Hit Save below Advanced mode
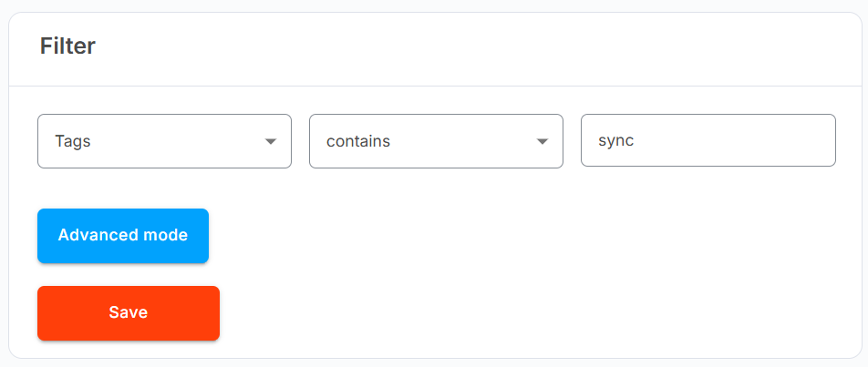The image size is (868, 367). (x=129, y=313)
